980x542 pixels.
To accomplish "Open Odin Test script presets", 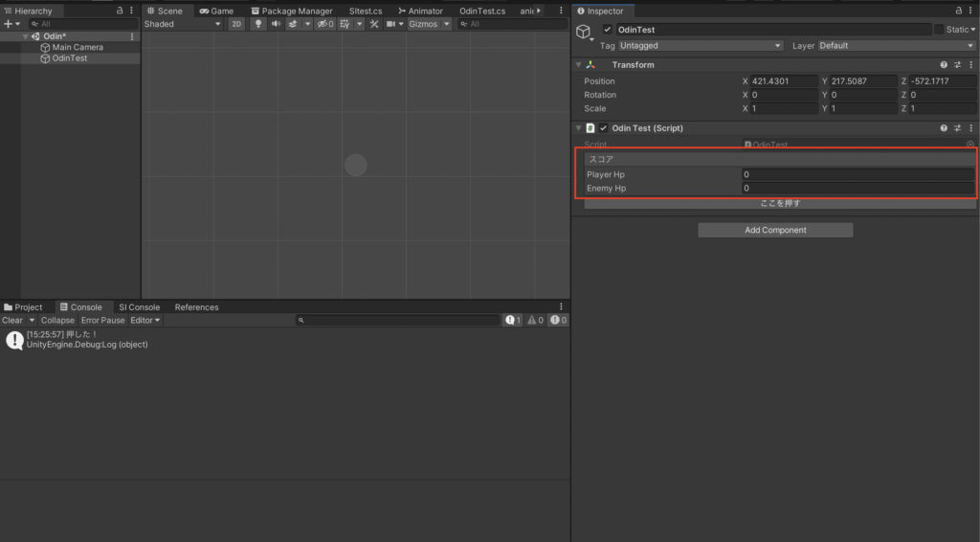I will point(957,128).
